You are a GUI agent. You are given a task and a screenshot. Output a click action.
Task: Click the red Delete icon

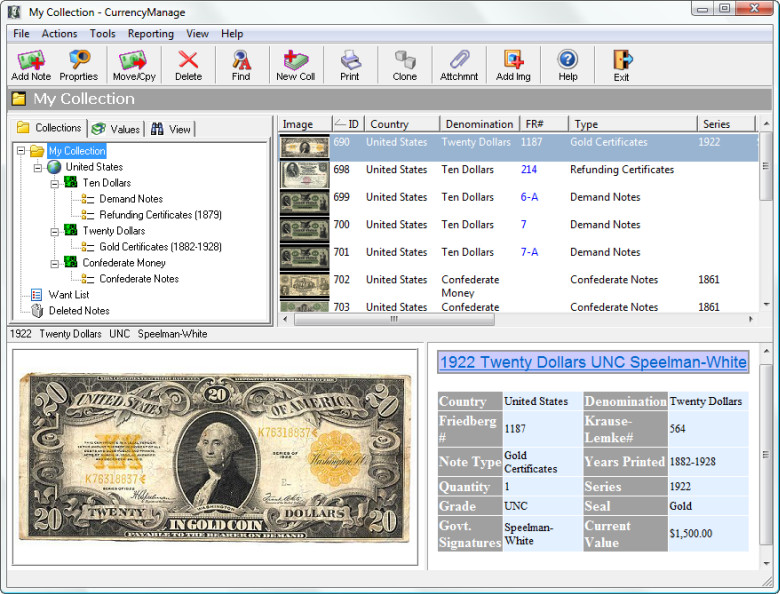(188, 60)
